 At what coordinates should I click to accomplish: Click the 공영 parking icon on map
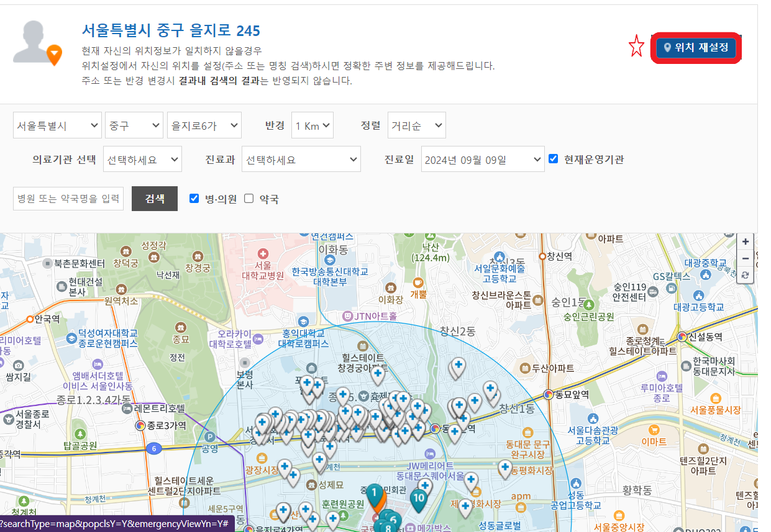tap(209, 436)
